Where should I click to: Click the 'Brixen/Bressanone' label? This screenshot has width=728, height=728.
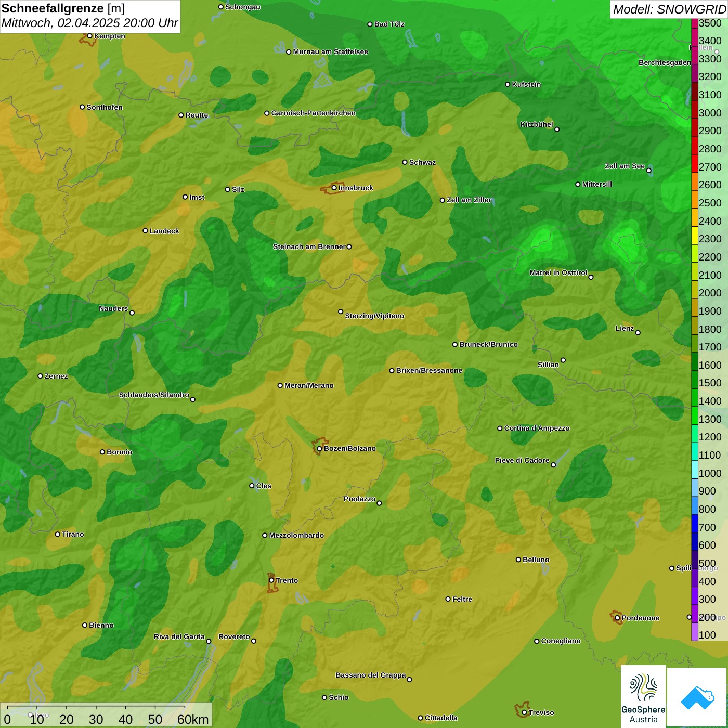[429, 370]
